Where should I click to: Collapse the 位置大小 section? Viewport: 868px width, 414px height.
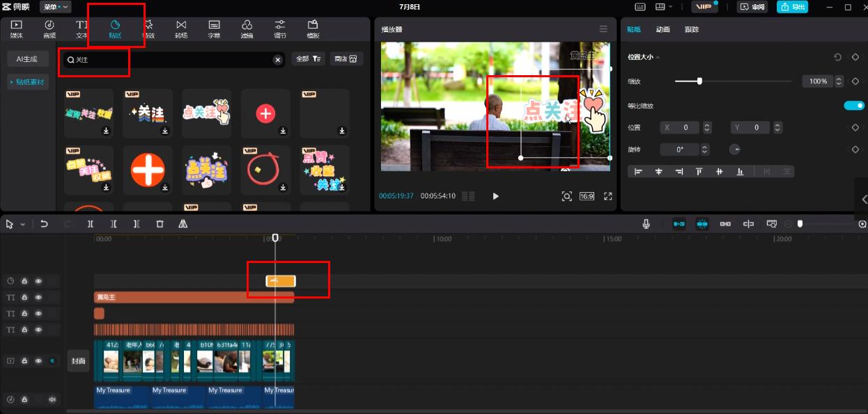(x=658, y=57)
